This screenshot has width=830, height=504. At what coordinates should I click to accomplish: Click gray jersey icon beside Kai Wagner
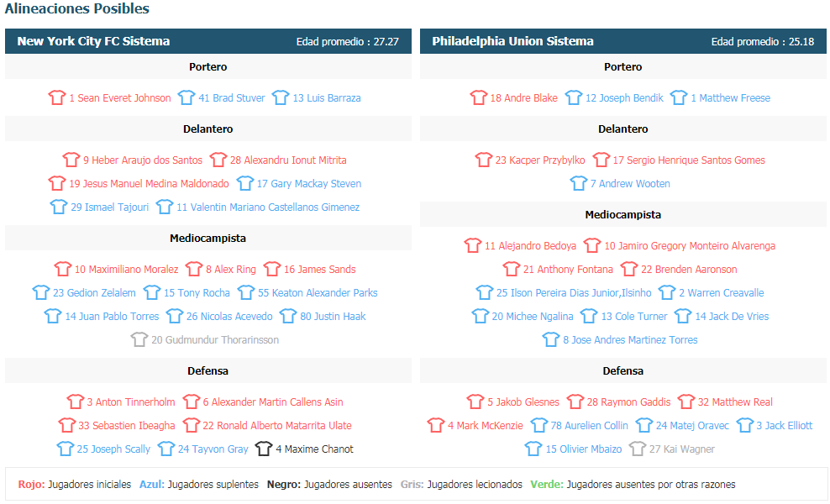[638, 449]
